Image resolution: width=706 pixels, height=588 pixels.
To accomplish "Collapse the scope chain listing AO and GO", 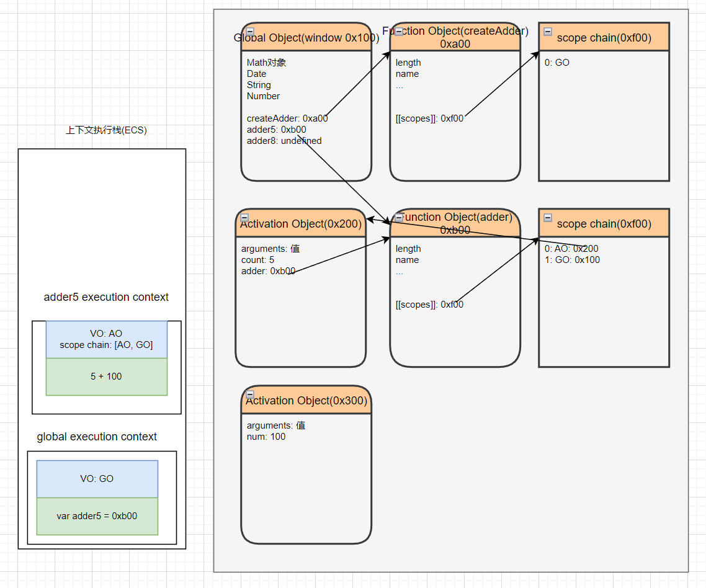I will tap(548, 218).
